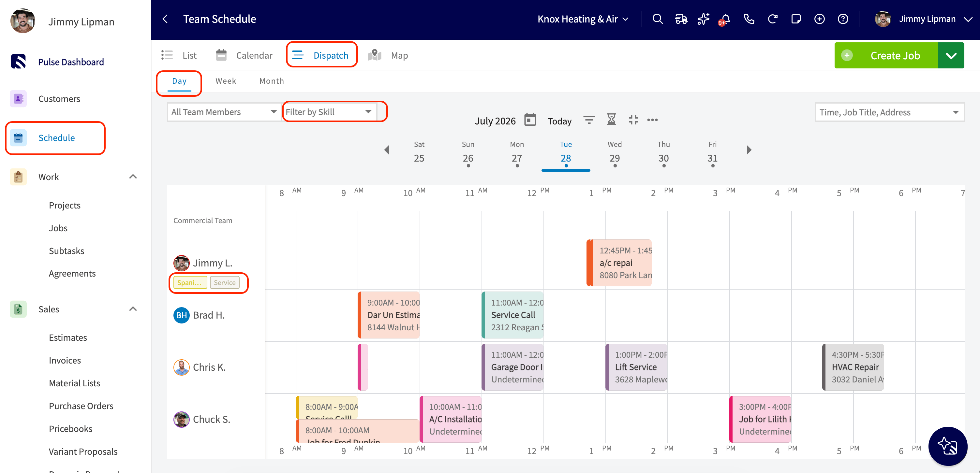Click Pulse Dashboard logo icon

tap(18, 62)
